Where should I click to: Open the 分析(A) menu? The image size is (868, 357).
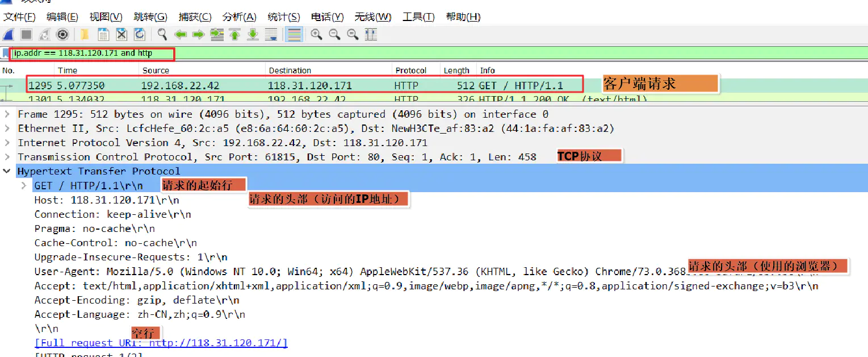pyautogui.click(x=239, y=17)
